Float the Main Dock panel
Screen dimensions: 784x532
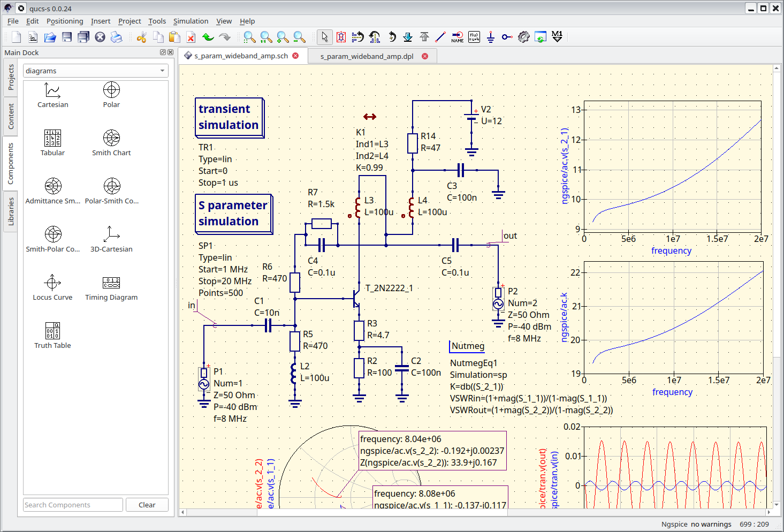pos(163,52)
